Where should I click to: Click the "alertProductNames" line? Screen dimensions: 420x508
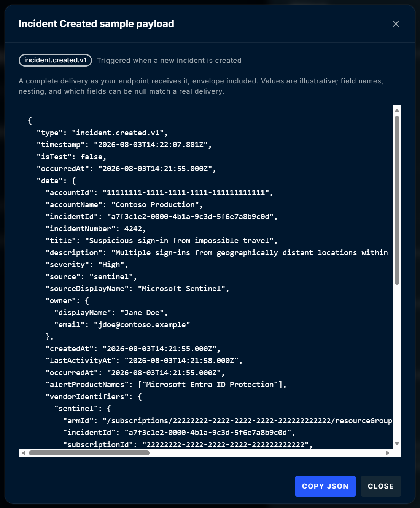[x=166, y=385]
